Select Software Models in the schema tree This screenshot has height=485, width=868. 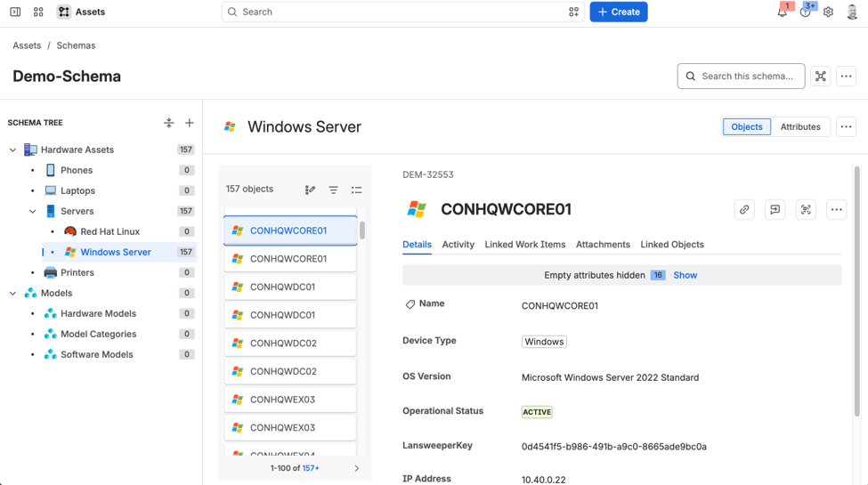click(x=96, y=354)
